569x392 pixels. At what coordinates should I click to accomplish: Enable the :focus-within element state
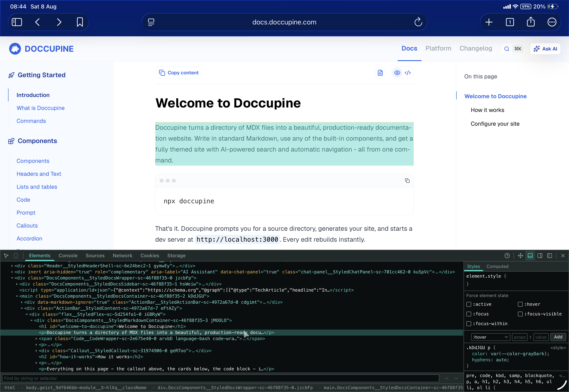coord(469,324)
